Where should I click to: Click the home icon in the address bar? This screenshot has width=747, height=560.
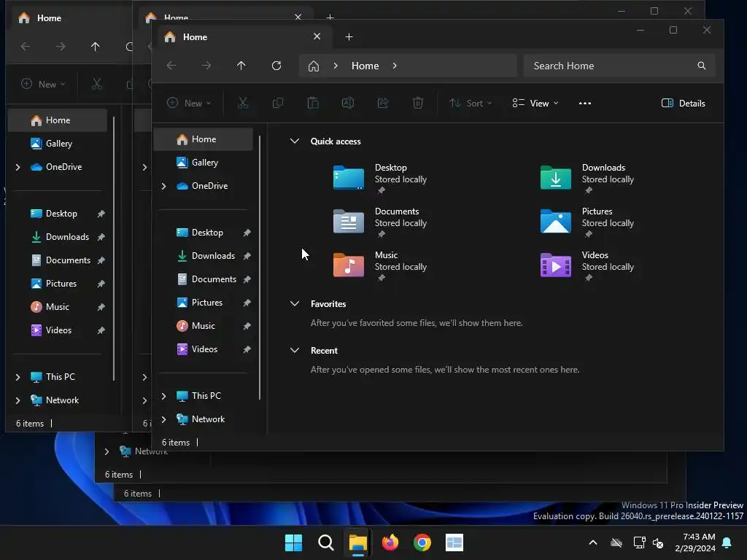coord(314,66)
